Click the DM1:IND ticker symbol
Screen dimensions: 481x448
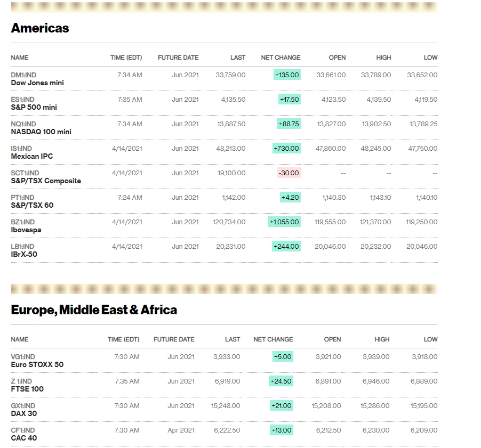[x=23, y=75]
